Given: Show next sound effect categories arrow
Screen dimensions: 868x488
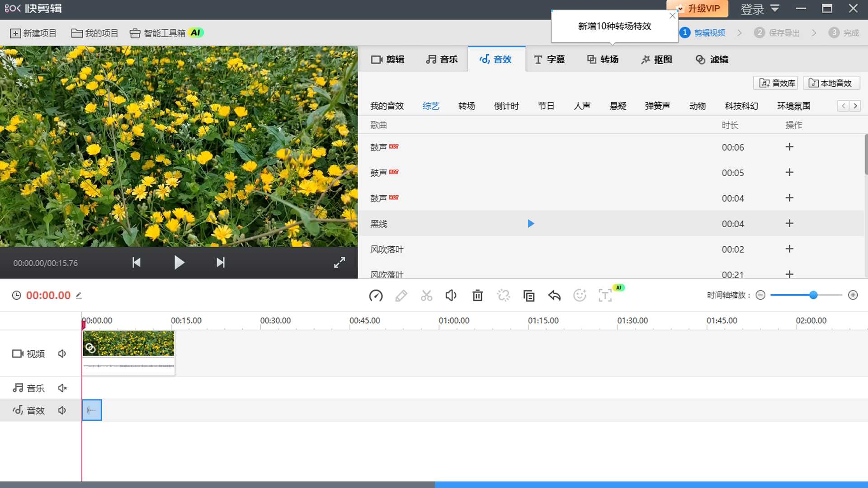Looking at the screenshot, I should click(855, 106).
